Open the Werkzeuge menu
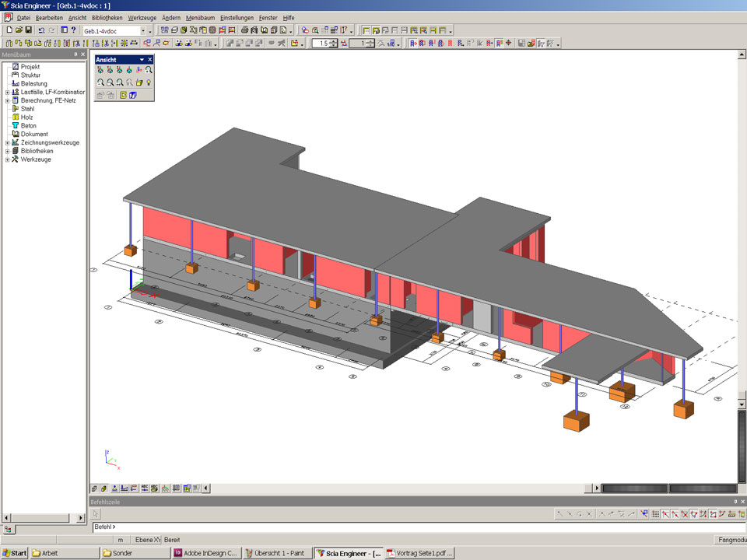Screen dimensions: 747x560 click(x=141, y=17)
